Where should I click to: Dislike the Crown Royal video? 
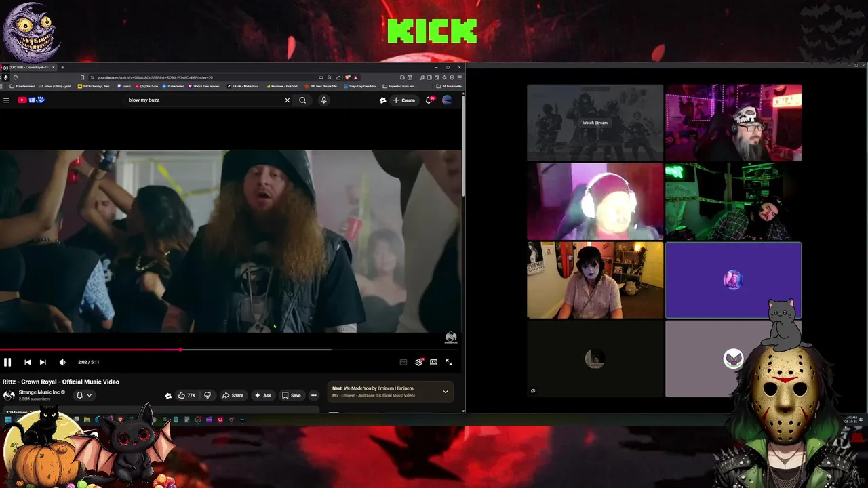(x=208, y=395)
